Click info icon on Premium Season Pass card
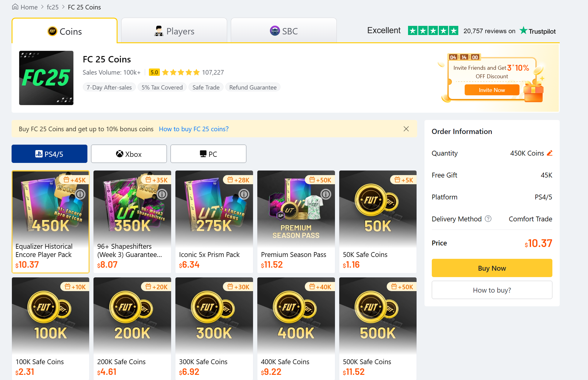Image resolution: width=588 pixels, height=380 pixels. point(326,194)
